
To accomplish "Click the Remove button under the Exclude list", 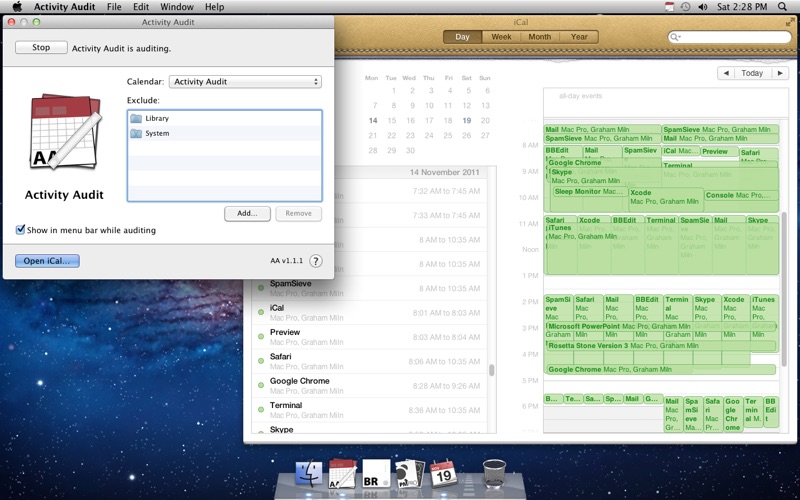I will (298, 213).
